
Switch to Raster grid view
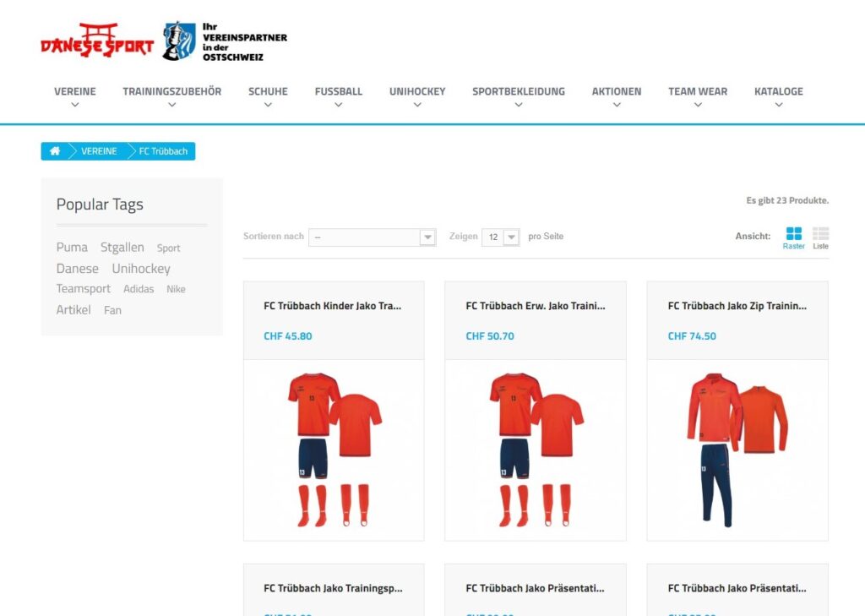[x=794, y=238]
